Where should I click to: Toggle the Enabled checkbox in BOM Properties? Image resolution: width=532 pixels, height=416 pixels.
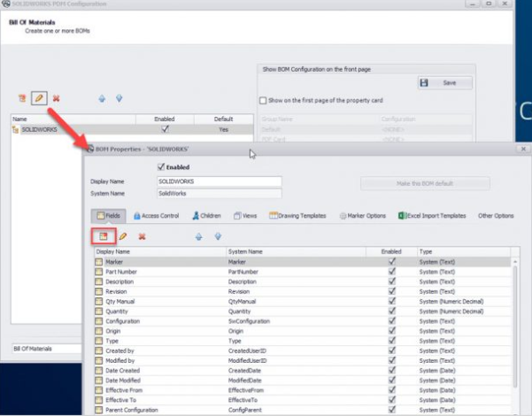(160, 166)
